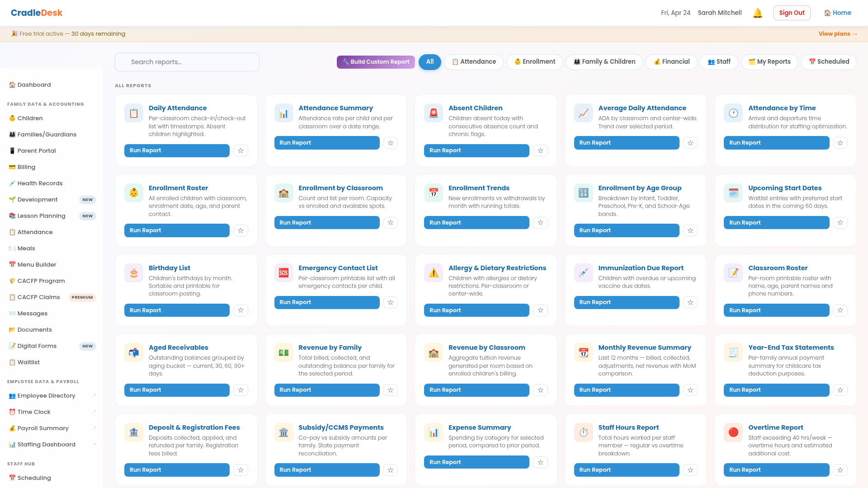Image resolution: width=868 pixels, height=488 pixels.
Task: Run the Revenue by Family report
Action: coord(326,390)
